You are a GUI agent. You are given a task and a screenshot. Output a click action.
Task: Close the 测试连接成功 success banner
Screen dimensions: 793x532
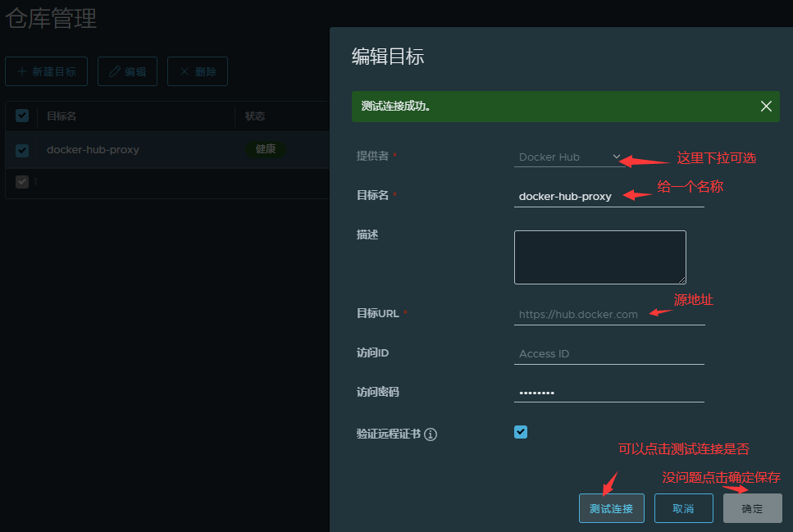tap(766, 107)
